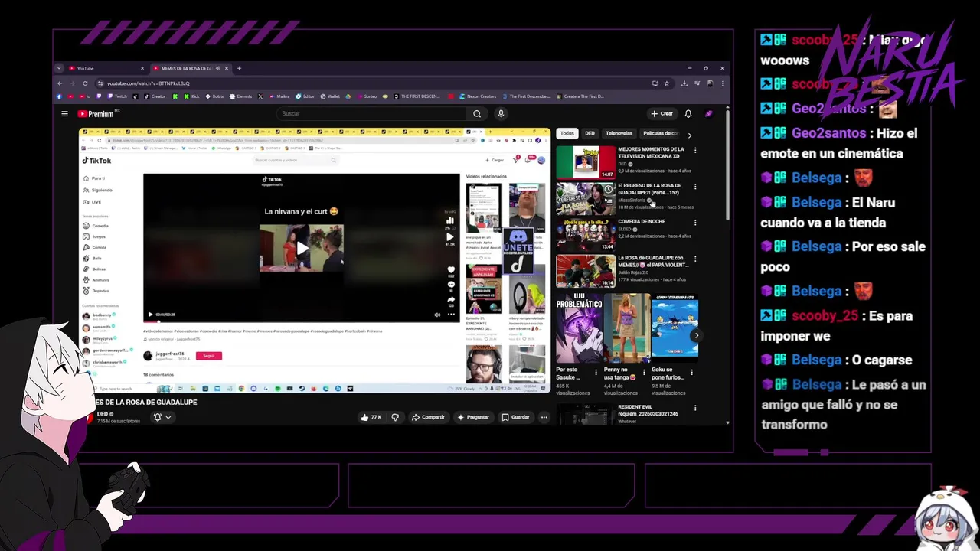Click the Crear button
The height and width of the screenshot is (551, 980).
coord(661,114)
